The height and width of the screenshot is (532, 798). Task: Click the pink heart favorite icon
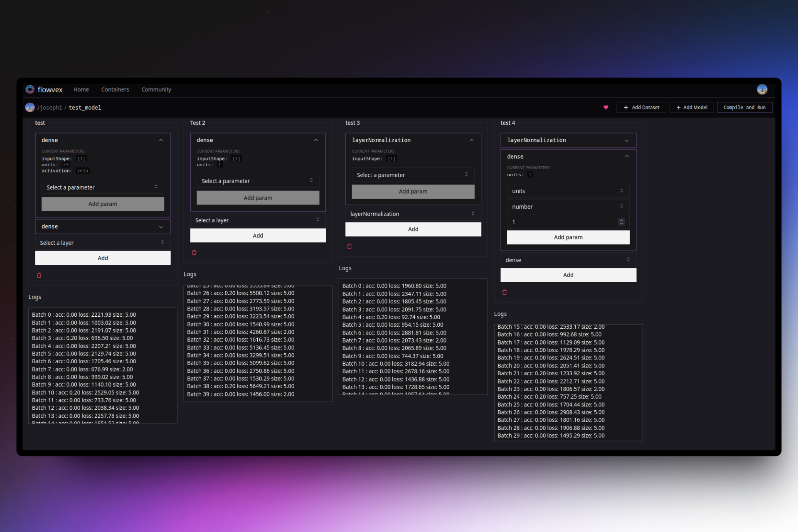point(606,108)
